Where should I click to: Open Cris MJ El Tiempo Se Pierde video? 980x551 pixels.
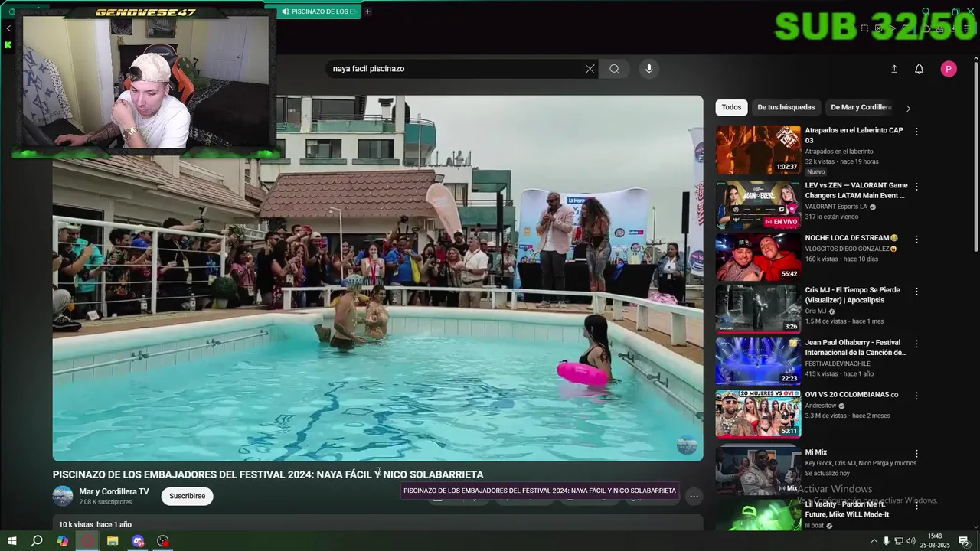point(758,309)
